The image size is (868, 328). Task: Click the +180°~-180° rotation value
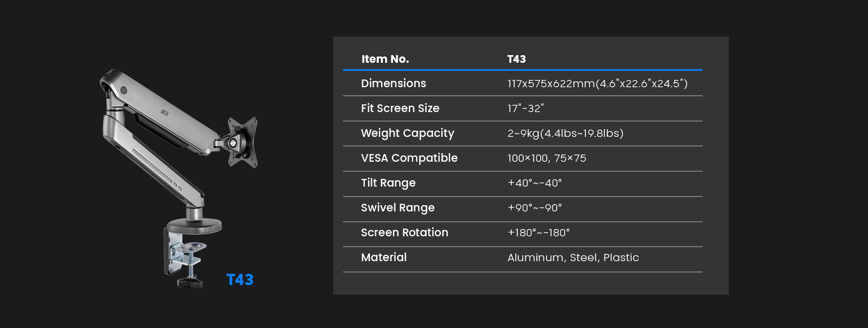point(538,233)
